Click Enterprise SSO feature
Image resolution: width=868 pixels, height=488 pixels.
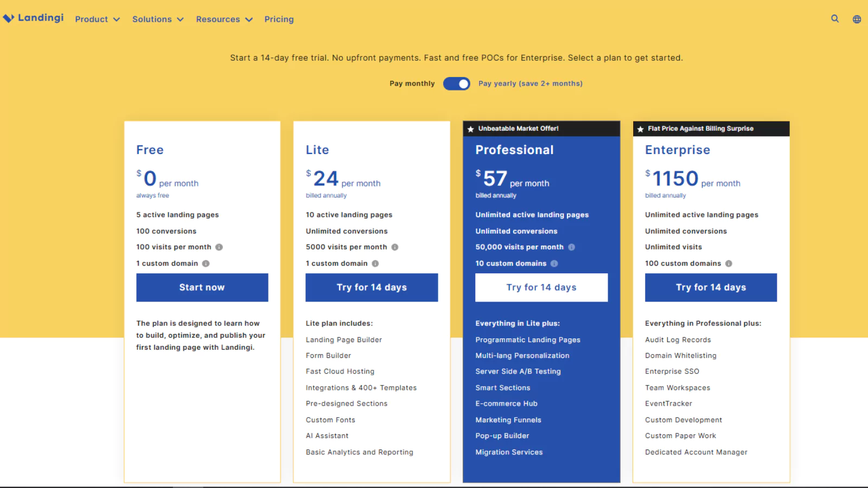click(672, 371)
